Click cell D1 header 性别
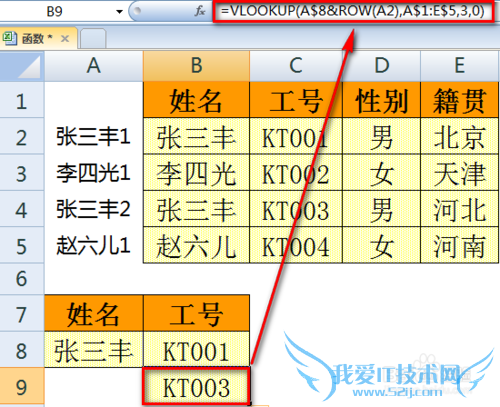Image resolution: width=500 pixels, height=407 pixels. pos(381,100)
